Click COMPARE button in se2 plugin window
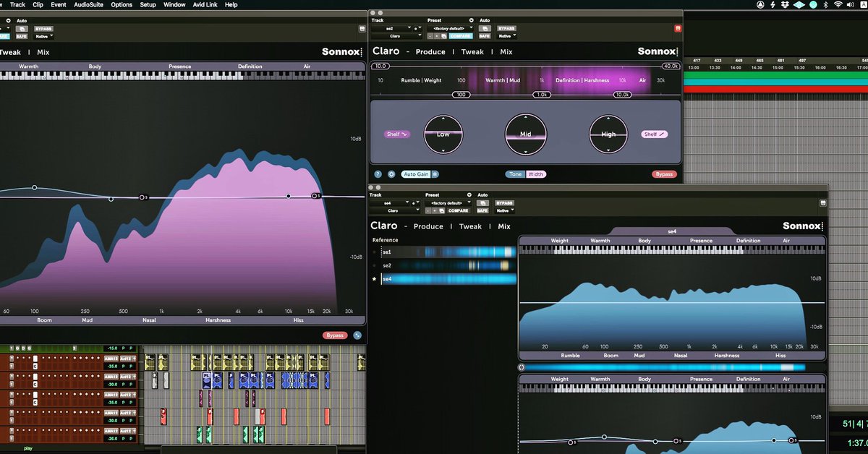 point(461,35)
